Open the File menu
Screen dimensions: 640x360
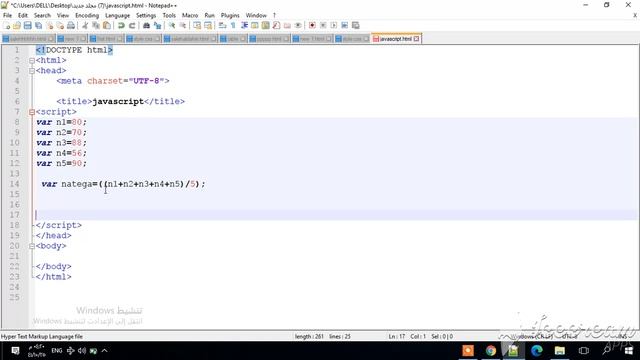(7, 15)
